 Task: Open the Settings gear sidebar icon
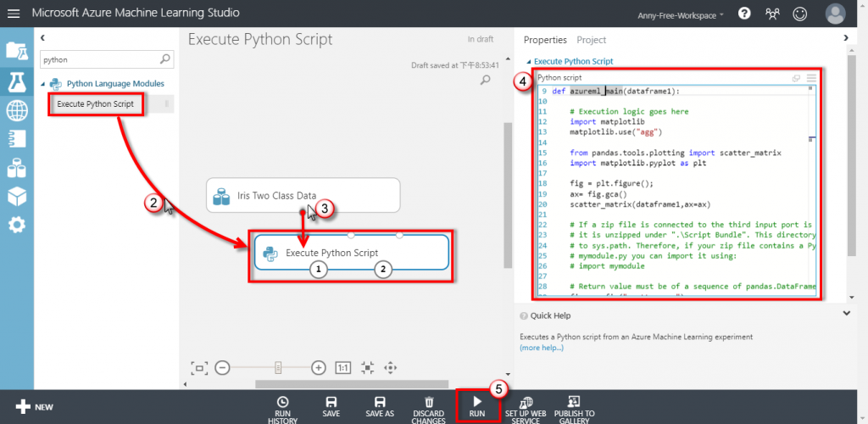(x=17, y=225)
